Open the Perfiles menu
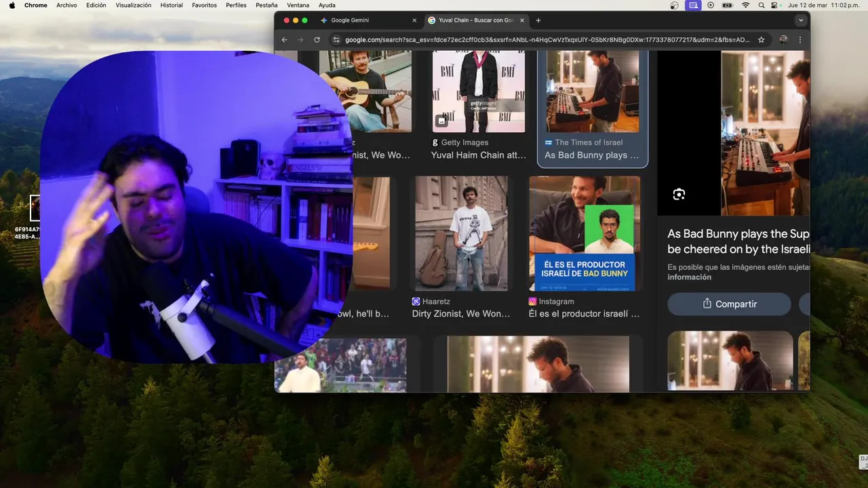The height and width of the screenshot is (488, 868). coord(236,5)
